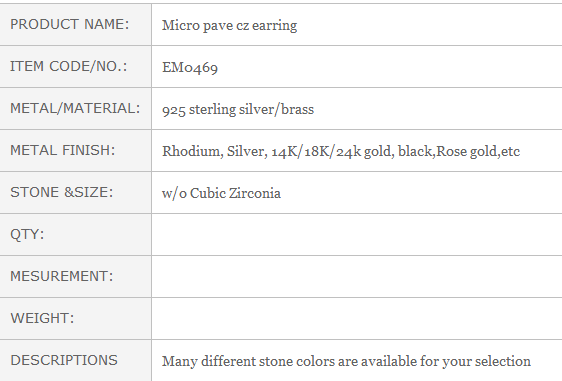Image resolution: width=562 pixels, height=381 pixels.
Task: Click the WEIGHT label cell
Action: [75, 318]
